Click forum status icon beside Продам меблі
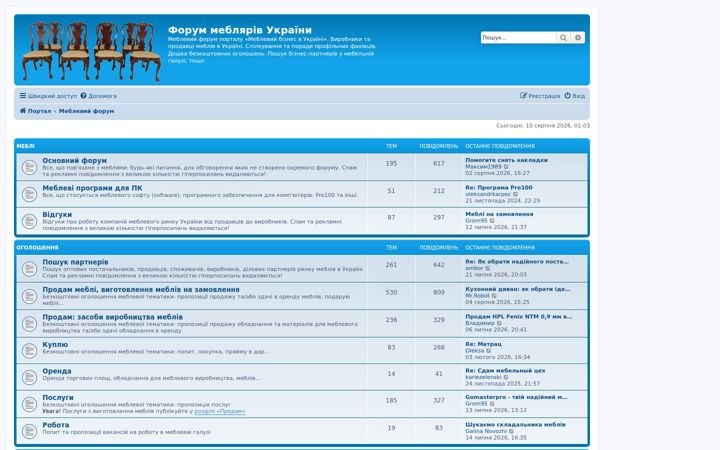This screenshot has width=720, height=450. (29, 296)
